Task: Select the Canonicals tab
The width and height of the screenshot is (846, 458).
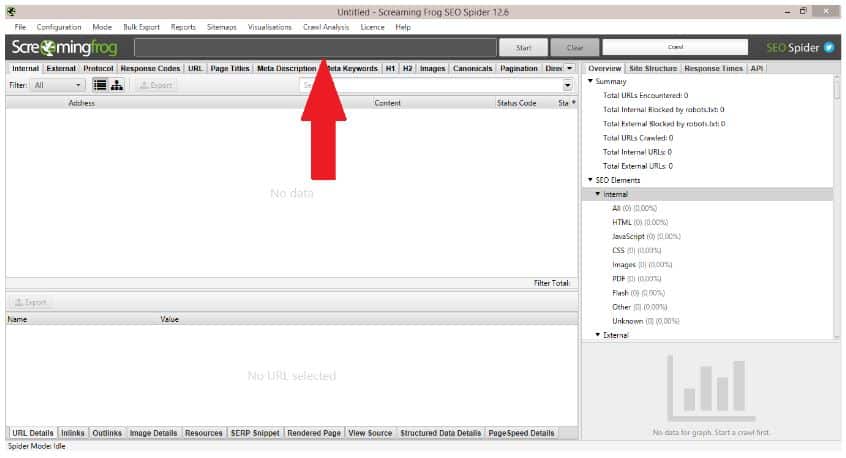Action: (473, 68)
